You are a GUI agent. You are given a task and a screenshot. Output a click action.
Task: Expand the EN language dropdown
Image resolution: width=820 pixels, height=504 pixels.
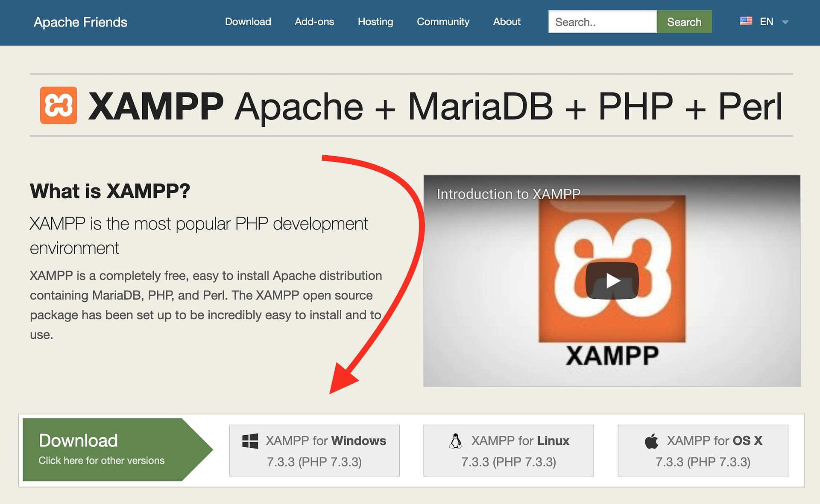coord(785,22)
